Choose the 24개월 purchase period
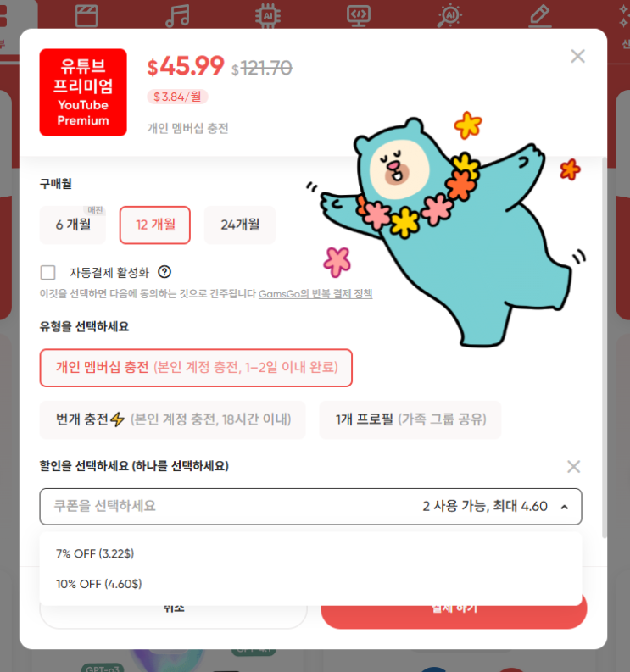 click(x=240, y=225)
